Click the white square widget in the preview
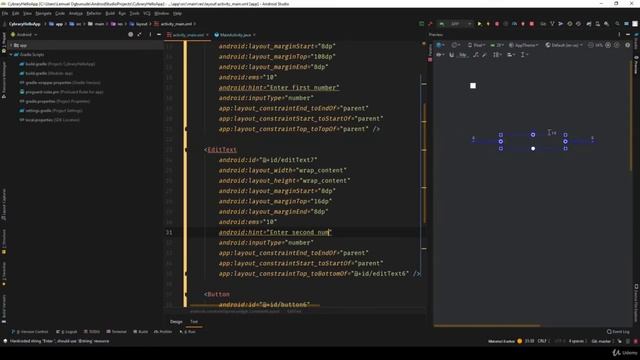Viewport: 640px width, 360px height. tap(473, 86)
